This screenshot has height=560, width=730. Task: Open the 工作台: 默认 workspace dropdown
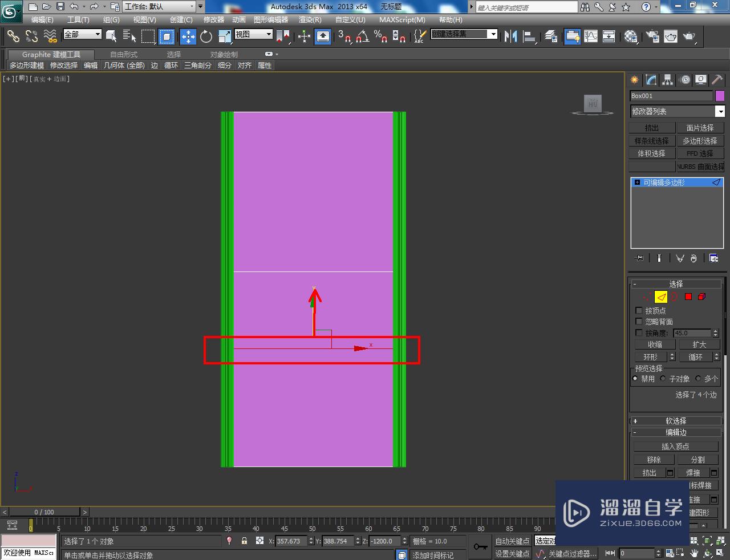160,7
